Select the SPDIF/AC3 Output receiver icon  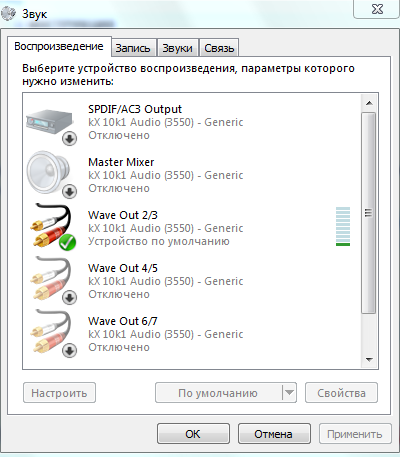click(50, 123)
